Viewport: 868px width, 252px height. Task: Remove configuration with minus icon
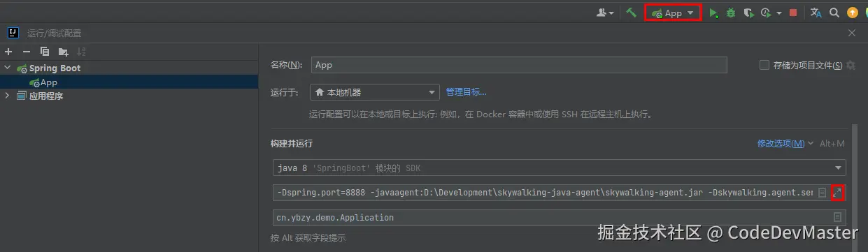[x=27, y=52]
